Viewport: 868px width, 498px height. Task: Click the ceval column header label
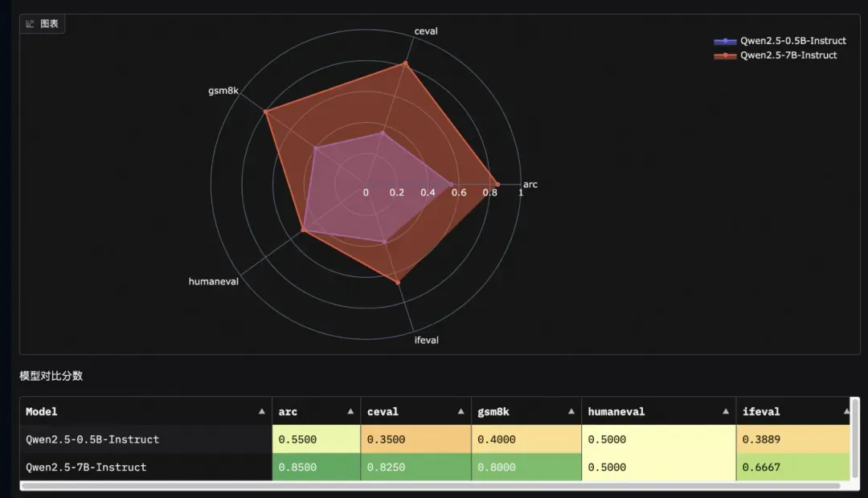(x=383, y=412)
